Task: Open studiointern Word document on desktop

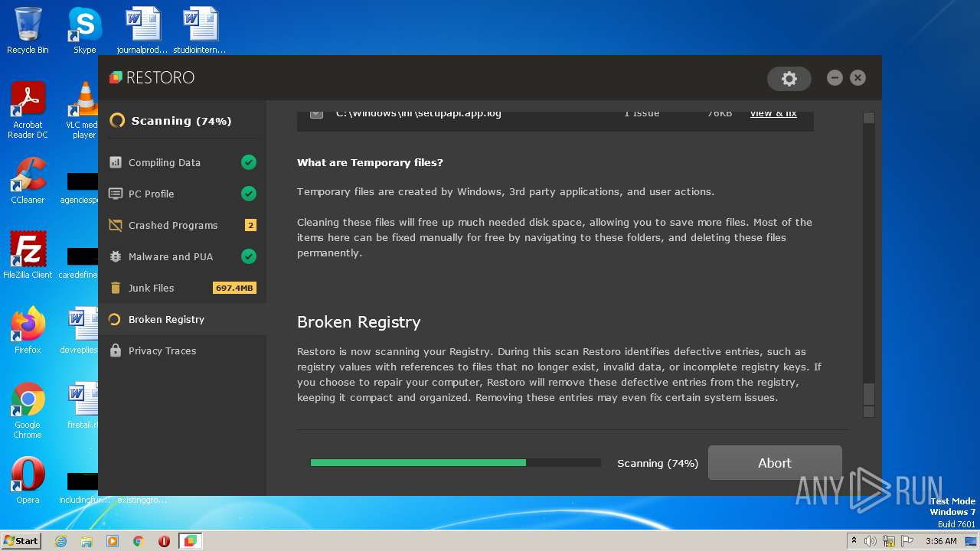Action: [199, 31]
